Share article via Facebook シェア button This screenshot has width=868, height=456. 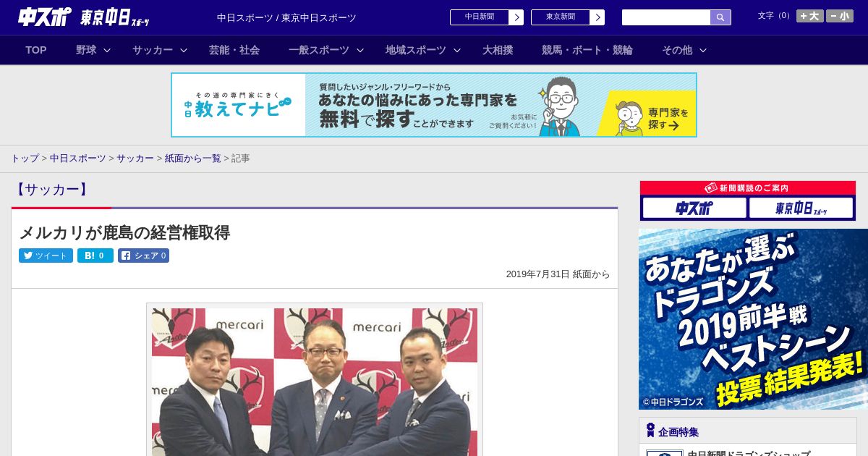coord(143,256)
